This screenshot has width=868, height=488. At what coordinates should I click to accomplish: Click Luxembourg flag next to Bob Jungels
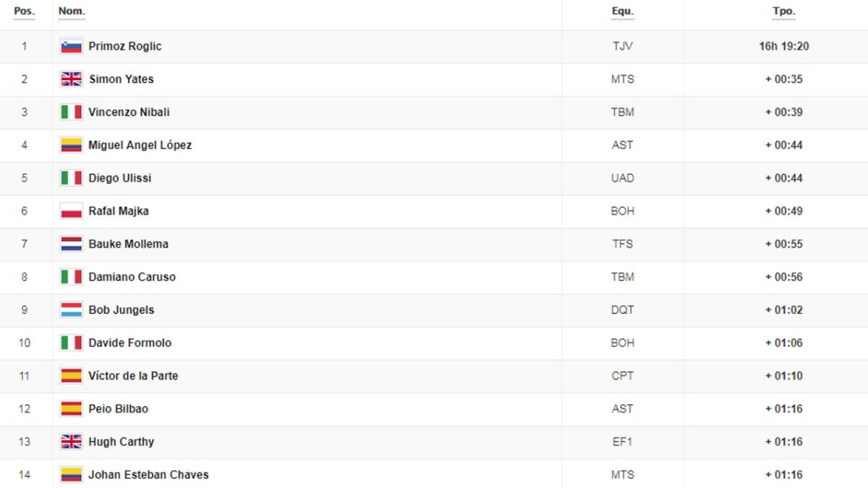click(71, 310)
